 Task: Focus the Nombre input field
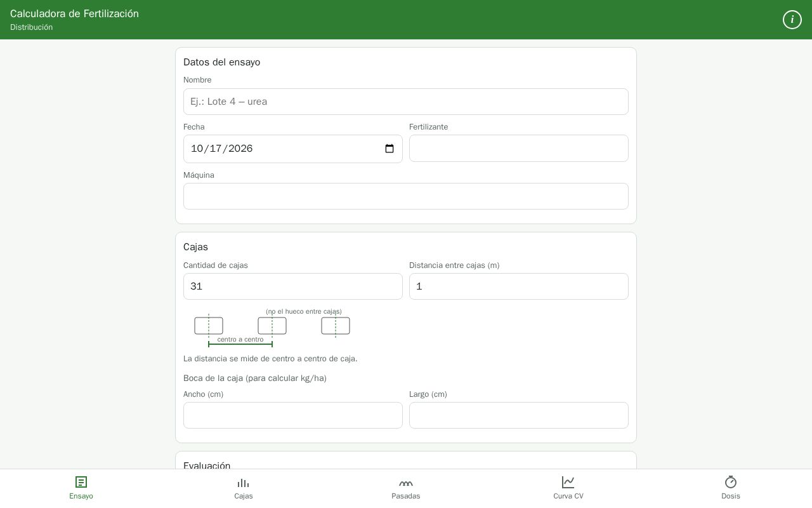[406, 102]
